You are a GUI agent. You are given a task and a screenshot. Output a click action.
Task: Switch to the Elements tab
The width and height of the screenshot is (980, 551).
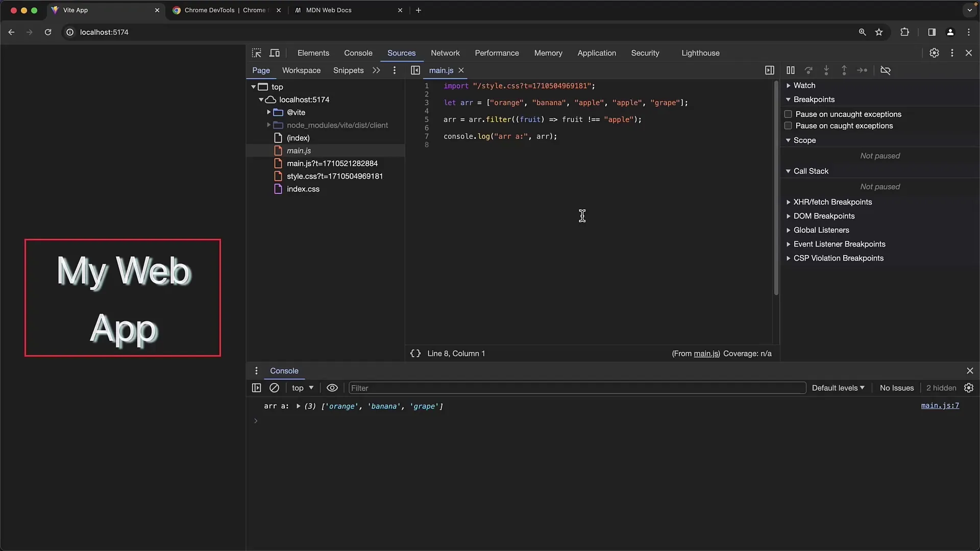pos(313,53)
